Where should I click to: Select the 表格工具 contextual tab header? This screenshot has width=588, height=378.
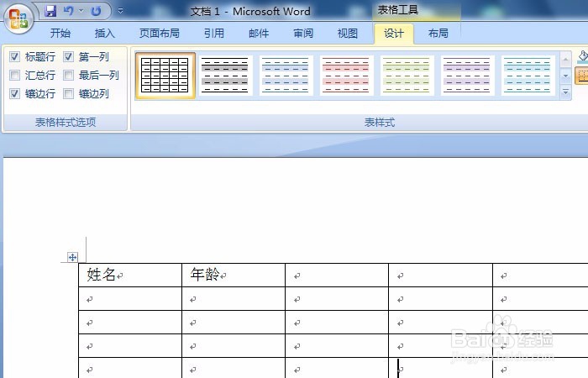tap(398, 10)
